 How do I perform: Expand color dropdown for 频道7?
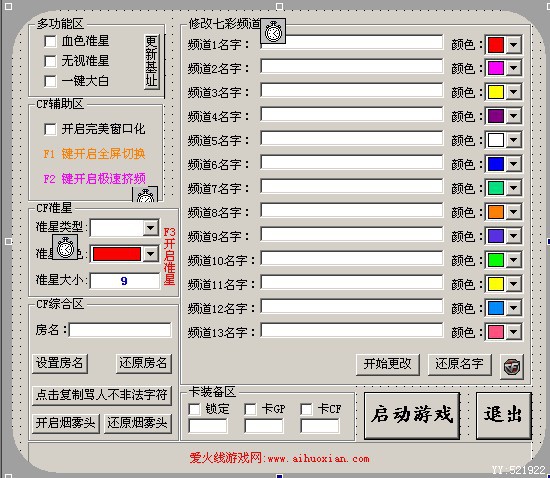click(514, 188)
